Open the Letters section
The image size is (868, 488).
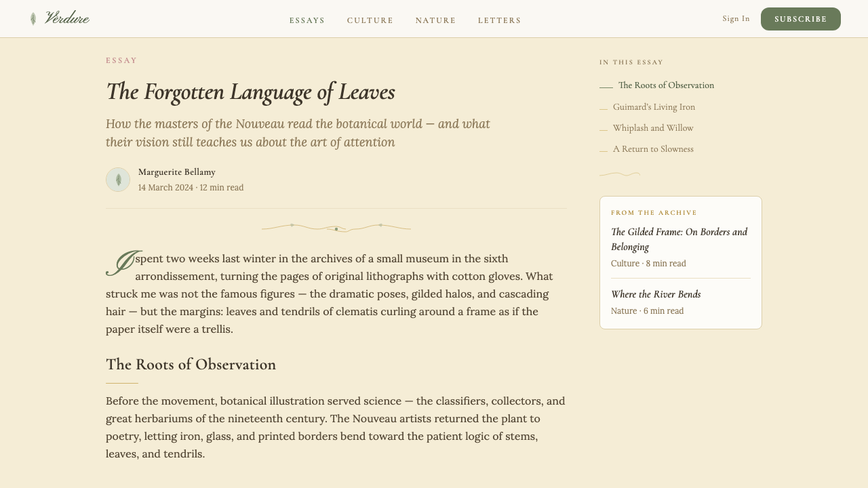(x=500, y=20)
